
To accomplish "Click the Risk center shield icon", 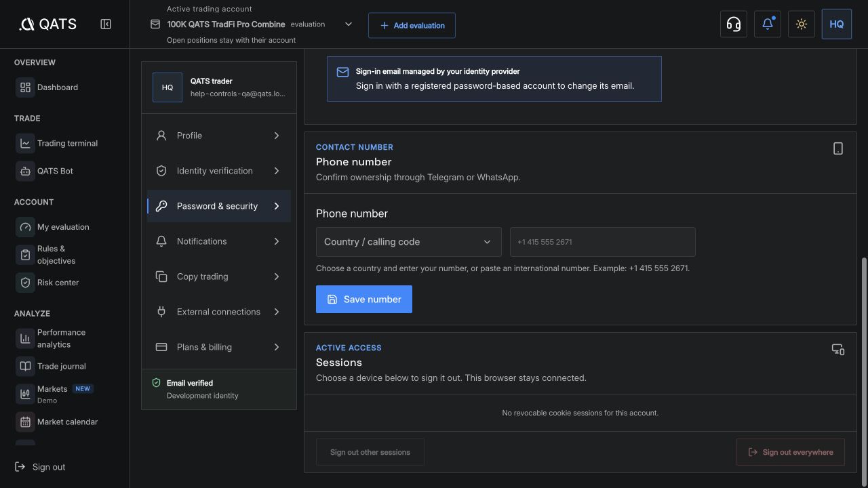I will 25,283.
